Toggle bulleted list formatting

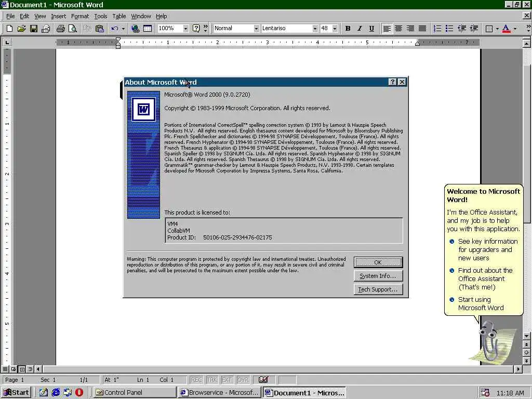click(449, 29)
